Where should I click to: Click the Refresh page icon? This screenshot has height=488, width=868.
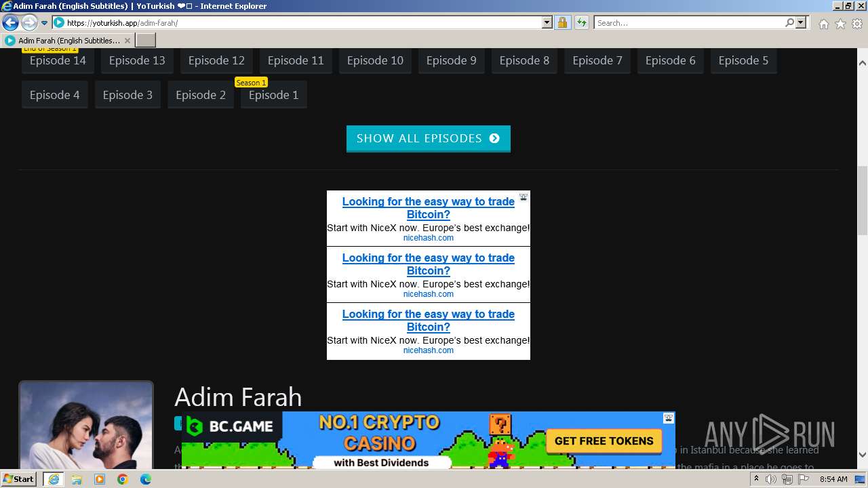581,23
